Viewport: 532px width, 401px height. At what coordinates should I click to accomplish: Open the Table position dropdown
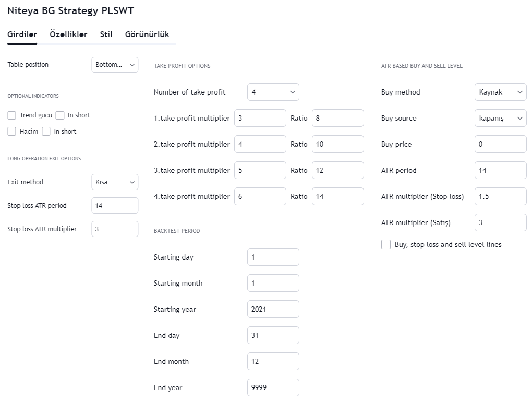[115, 65]
